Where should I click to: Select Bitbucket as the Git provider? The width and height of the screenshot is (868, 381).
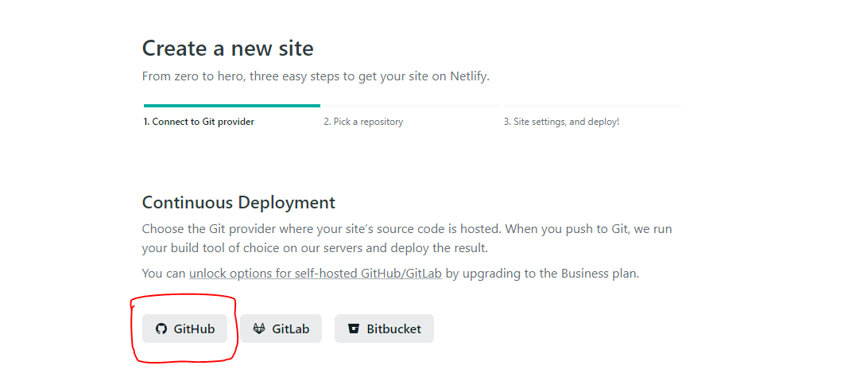384,329
